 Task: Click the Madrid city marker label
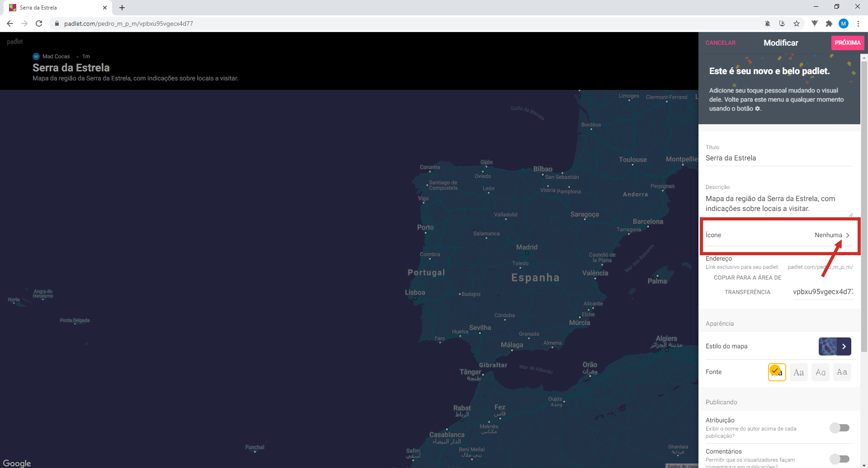[527, 248]
